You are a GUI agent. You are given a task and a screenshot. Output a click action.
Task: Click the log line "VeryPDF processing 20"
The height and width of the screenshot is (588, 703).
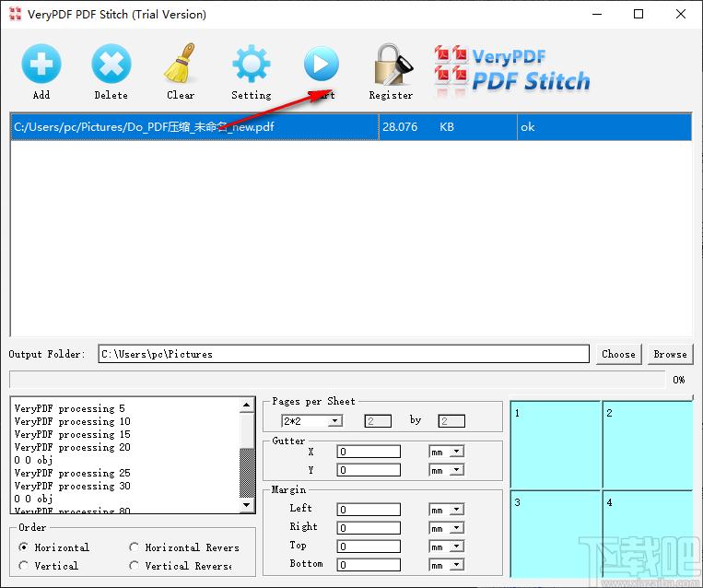(x=72, y=448)
